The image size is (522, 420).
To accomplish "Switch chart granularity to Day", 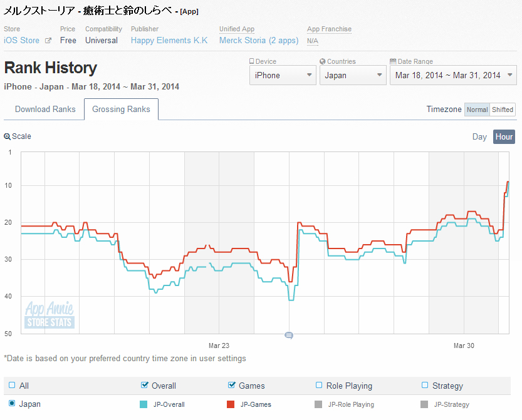I will 479,136.
